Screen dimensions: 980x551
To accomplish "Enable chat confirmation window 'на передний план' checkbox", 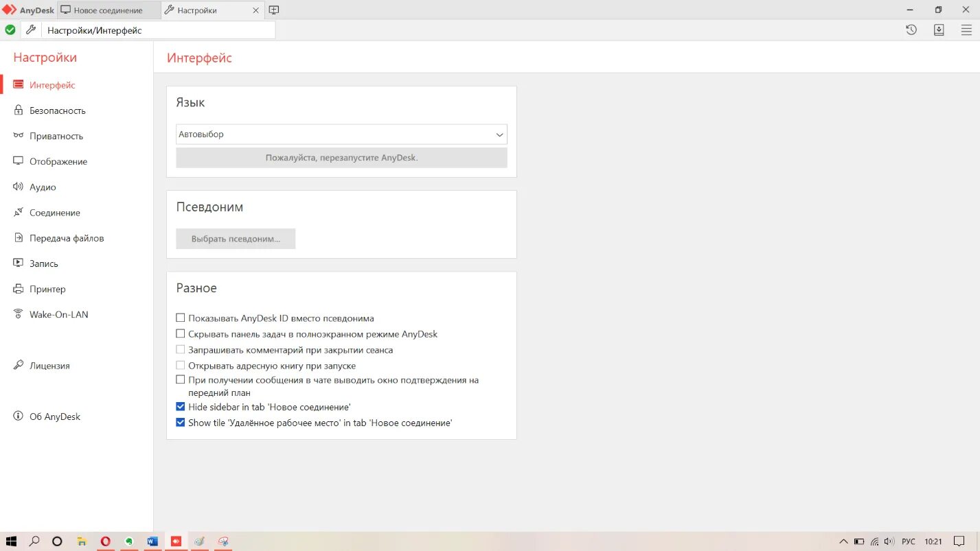I will pyautogui.click(x=181, y=379).
